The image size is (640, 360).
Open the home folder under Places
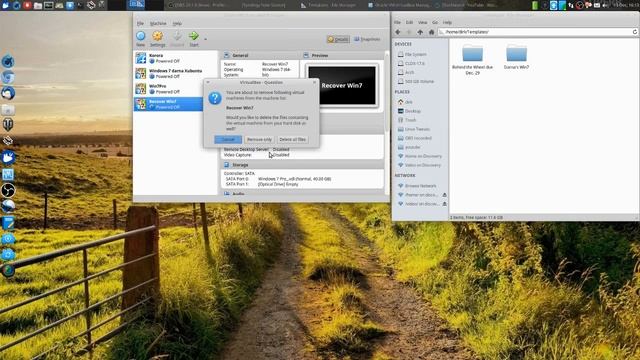pos(409,102)
